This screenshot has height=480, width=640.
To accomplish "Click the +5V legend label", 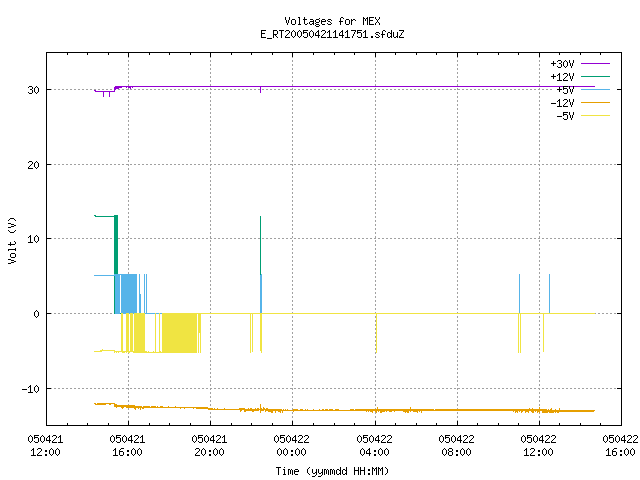I will [x=565, y=90].
